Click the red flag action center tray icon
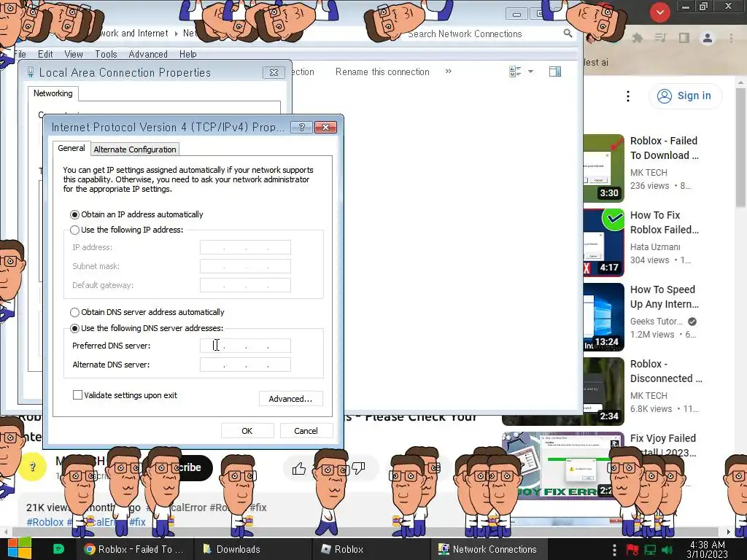This screenshot has height=560, width=747. pos(632,550)
